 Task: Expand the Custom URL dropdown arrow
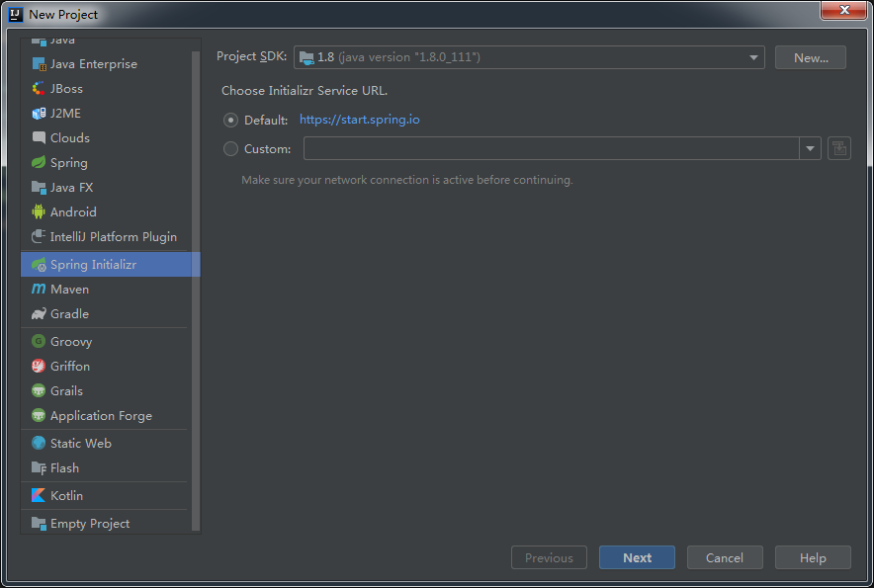pos(811,148)
